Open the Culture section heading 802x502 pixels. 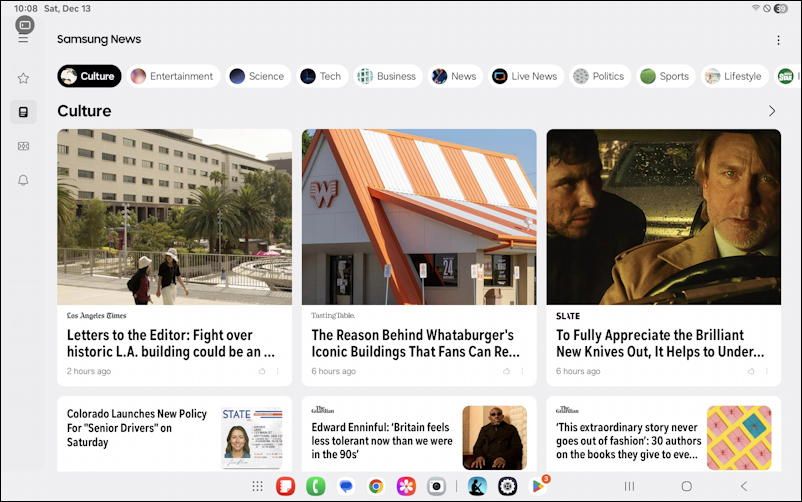click(x=84, y=111)
